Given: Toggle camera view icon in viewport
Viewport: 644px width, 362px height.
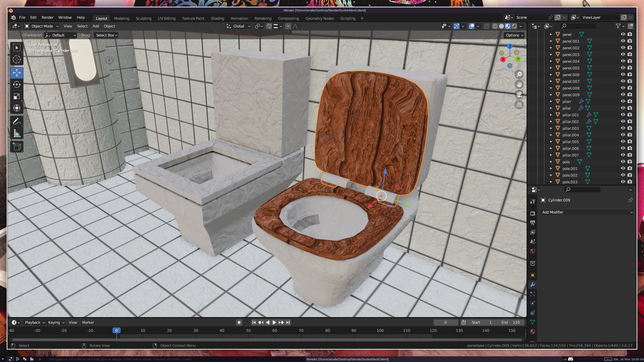Looking at the screenshot, I should coord(519,95).
